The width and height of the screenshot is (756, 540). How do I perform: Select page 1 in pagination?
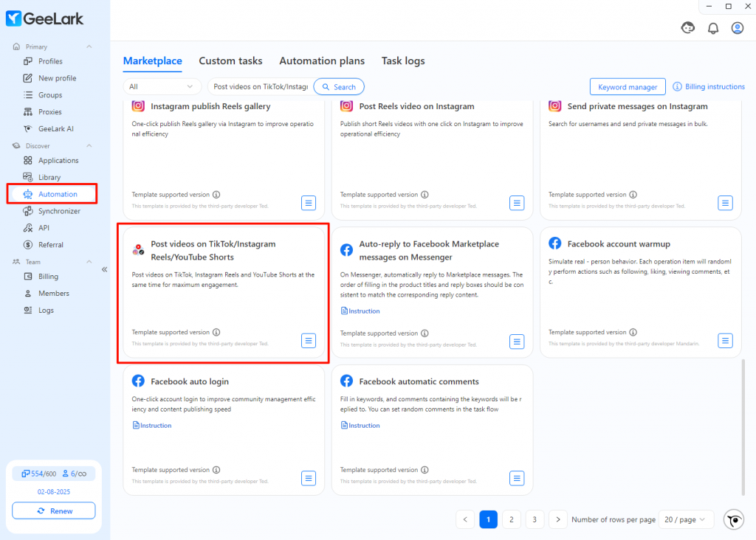point(489,519)
